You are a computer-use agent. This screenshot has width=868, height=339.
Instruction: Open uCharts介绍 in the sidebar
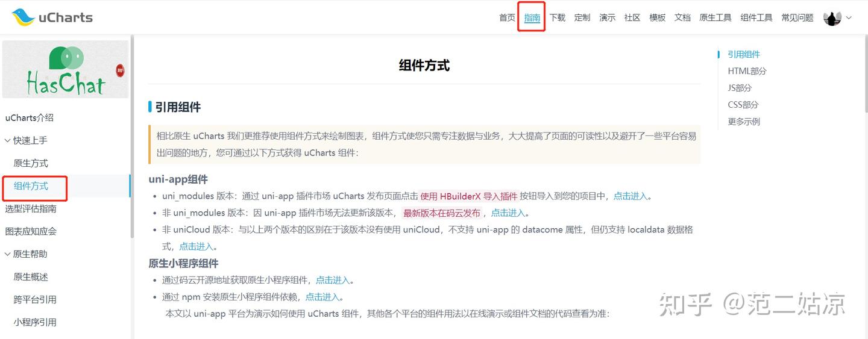click(x=30, y=118)
